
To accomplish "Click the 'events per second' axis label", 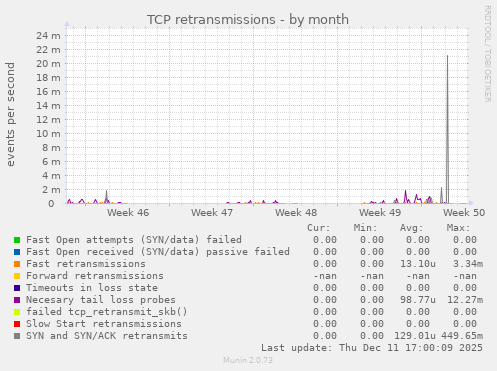I will (11, 114).
